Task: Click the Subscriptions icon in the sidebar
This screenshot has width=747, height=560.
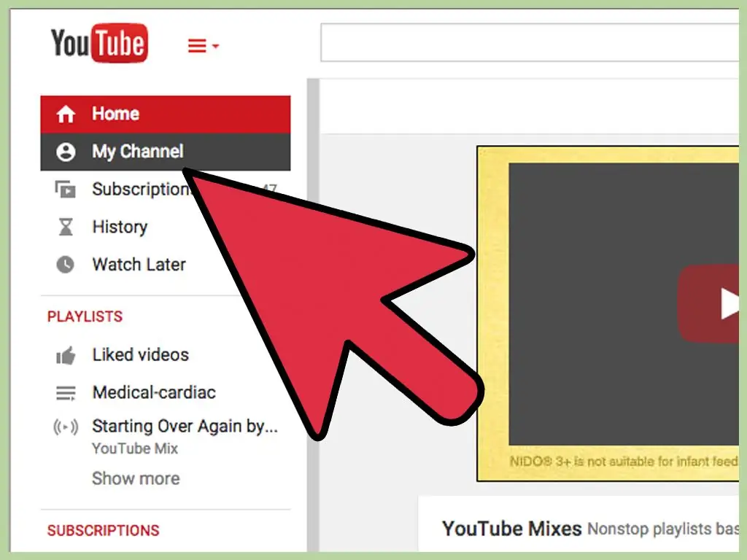Action: coord(65,190)
